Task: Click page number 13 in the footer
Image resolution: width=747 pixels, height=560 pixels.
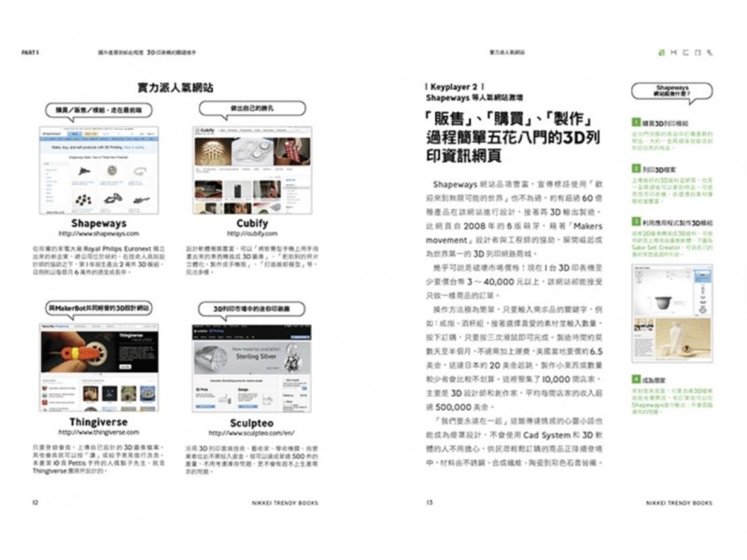Action: coord(430,502)
